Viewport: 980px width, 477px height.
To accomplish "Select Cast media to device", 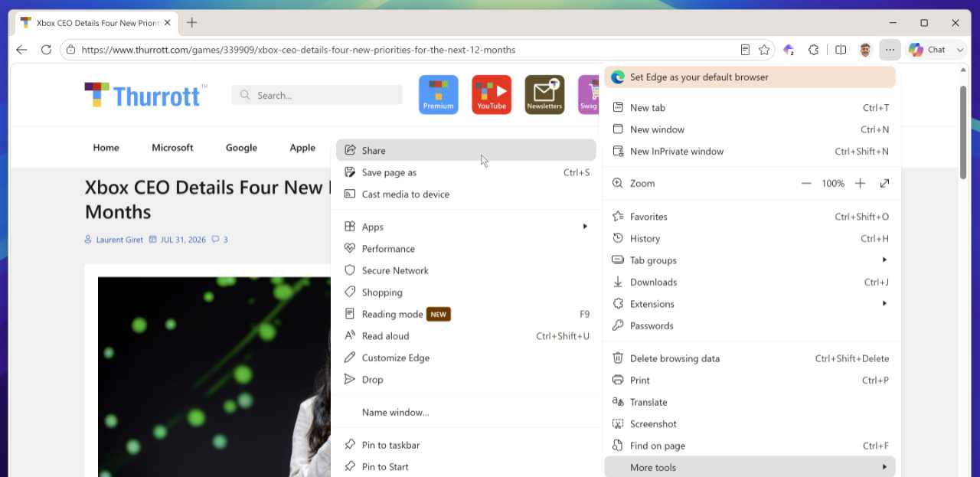I will click(x=465, y=194).
